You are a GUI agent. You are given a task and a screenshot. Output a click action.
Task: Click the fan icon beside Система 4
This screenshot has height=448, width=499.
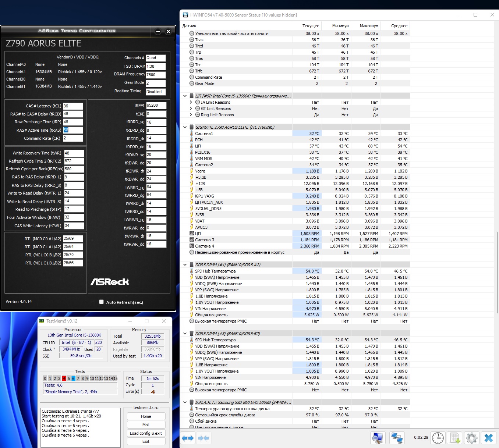point(191,246)
